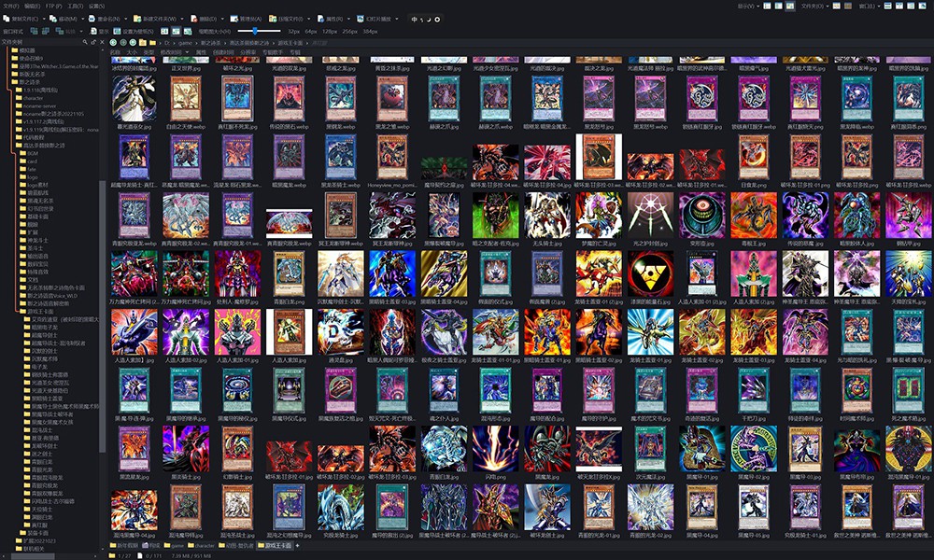
Task: Open the 编辑(E) menu
Action: click(32, 6)
